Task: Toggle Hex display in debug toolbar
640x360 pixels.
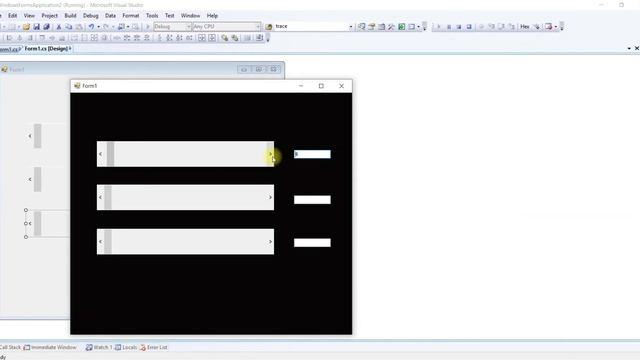Action: click(524, 27)
